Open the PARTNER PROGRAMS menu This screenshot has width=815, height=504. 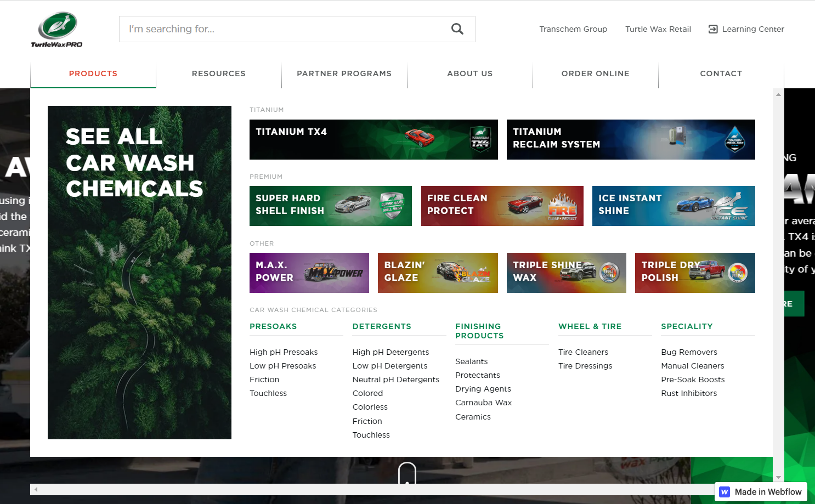pos(344,73)
